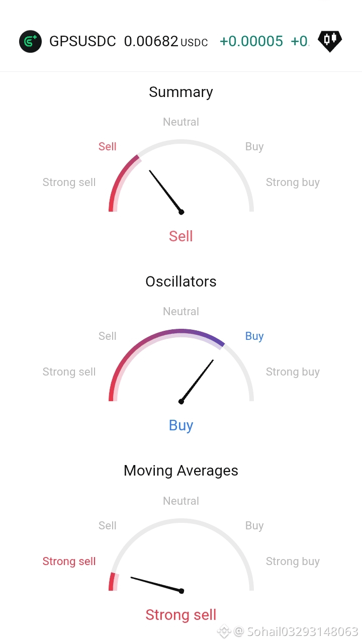Screen dimensions: 362x644
Task: Click Neutral label above the Summary gauge
Action: tap(181, 122)
